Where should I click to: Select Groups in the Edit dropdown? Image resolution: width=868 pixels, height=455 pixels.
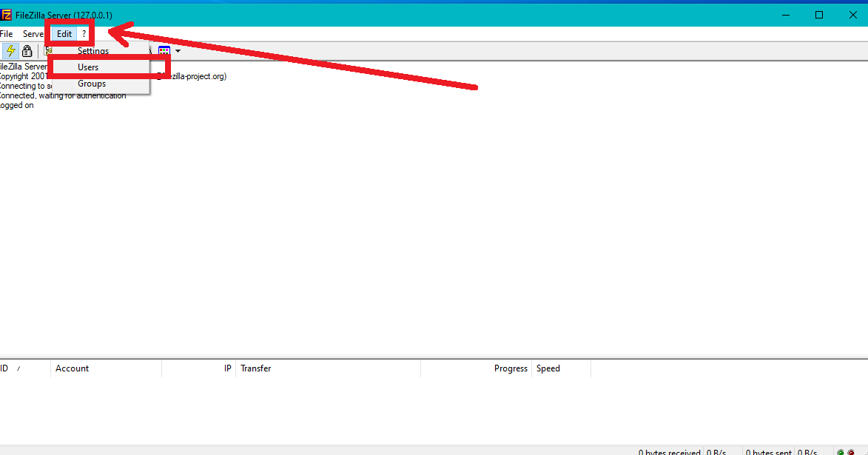(x=92, y=84)
